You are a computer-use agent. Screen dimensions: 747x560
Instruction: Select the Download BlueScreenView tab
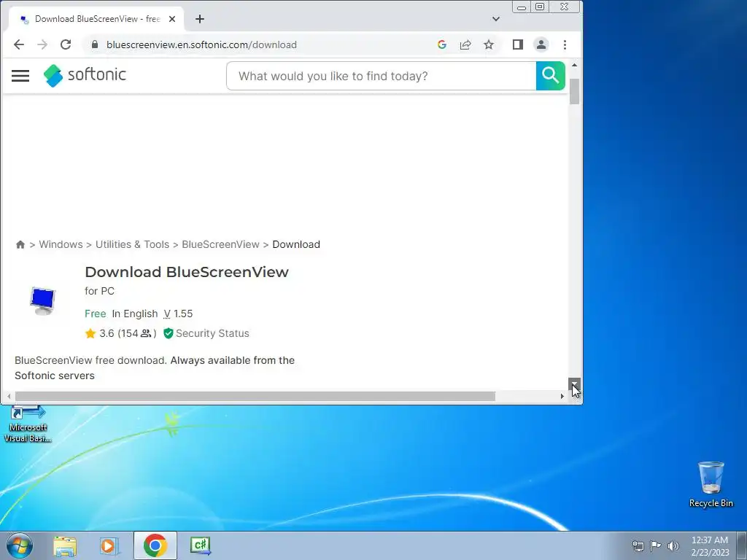click(x=96, y=19)
